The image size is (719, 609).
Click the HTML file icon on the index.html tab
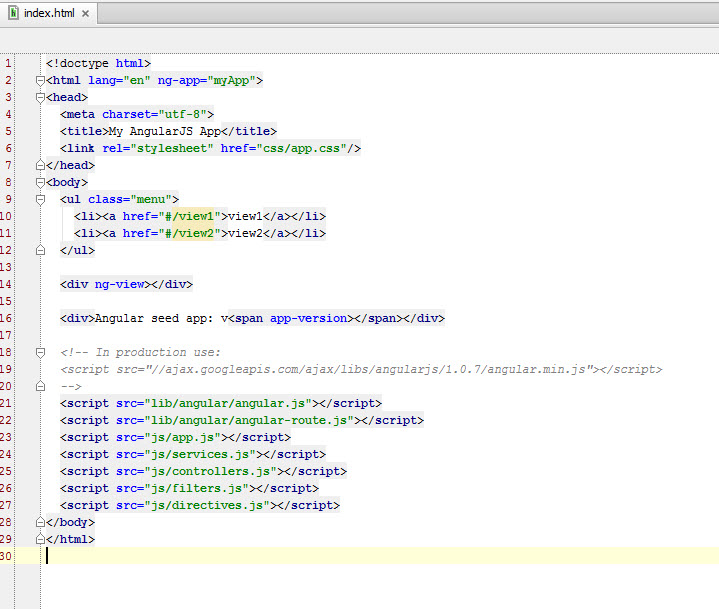[x=13, y=13]
